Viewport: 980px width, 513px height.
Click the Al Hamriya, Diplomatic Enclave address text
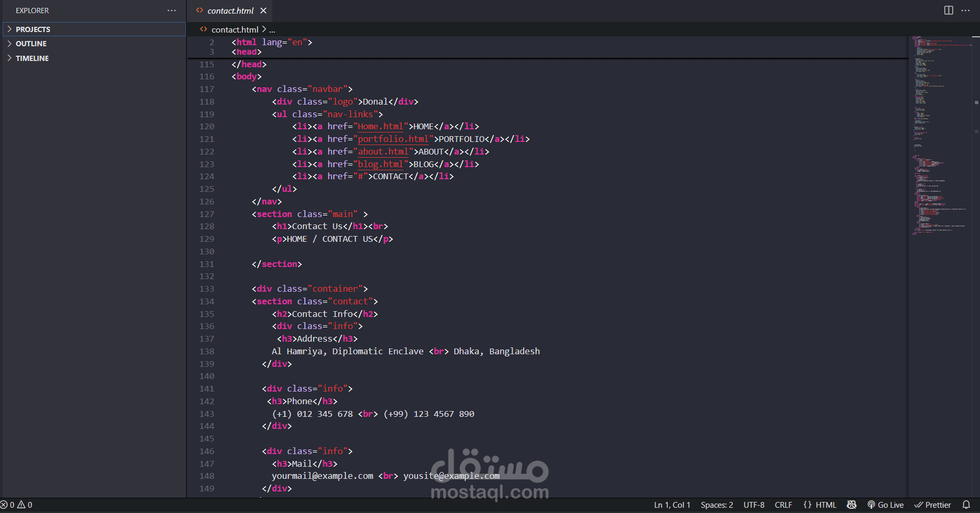[406, 351]
